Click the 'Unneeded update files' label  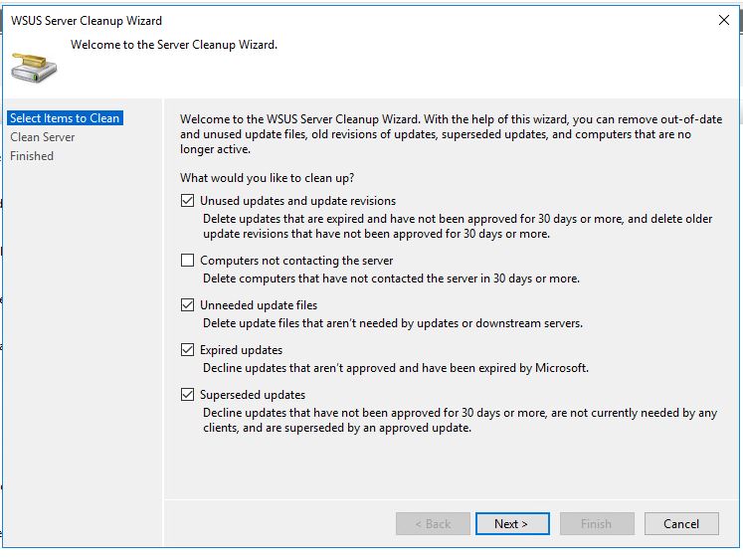259,305
